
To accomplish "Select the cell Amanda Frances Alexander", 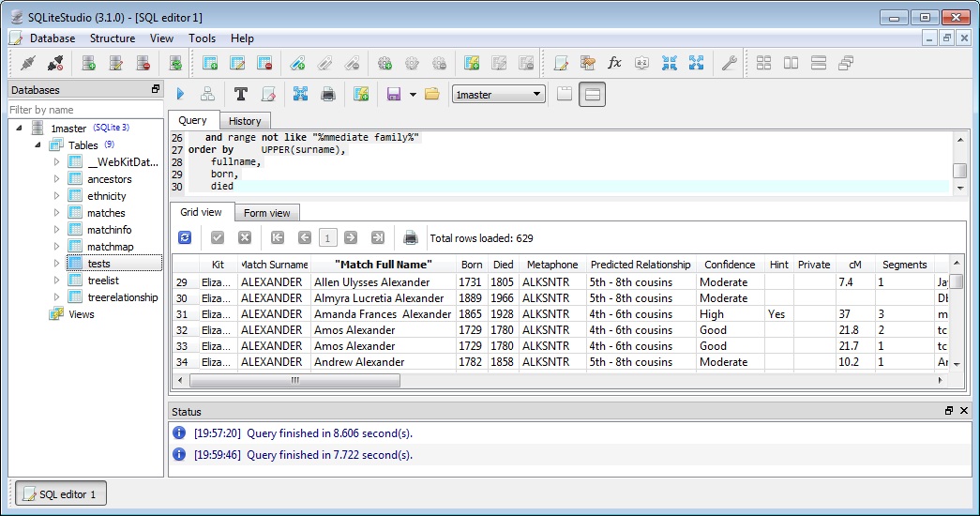I will click(x=383, y=314).
